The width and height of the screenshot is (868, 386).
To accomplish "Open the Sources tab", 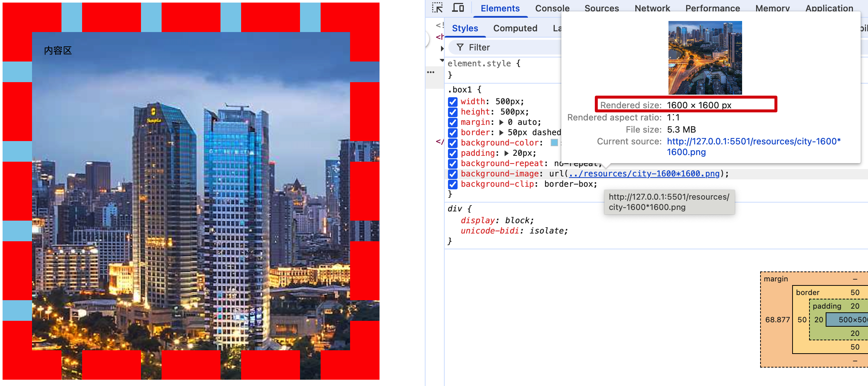I will [602, 8].
